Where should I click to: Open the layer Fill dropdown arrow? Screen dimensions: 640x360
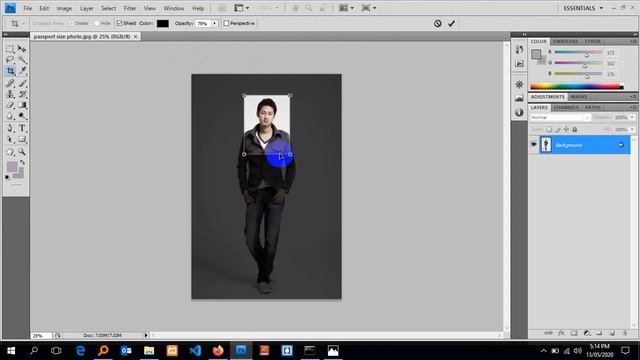pos(632,129)
